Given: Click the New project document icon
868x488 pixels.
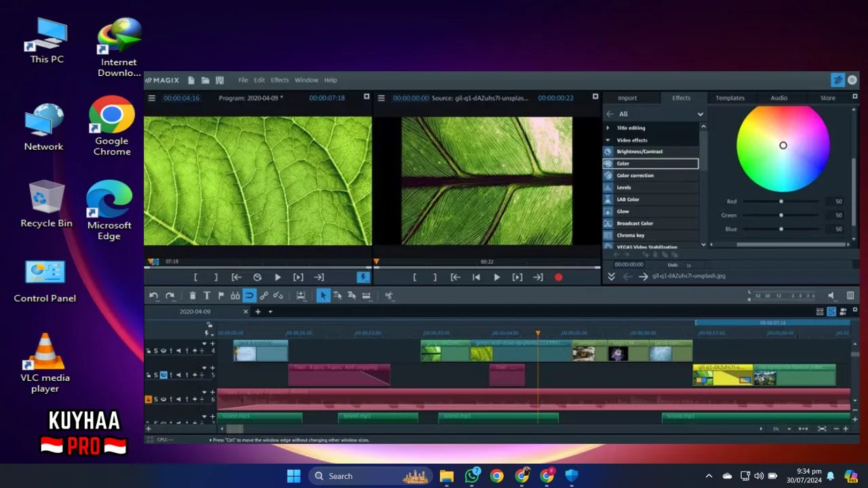Looking at the screenshot, I should coord(191,80).
